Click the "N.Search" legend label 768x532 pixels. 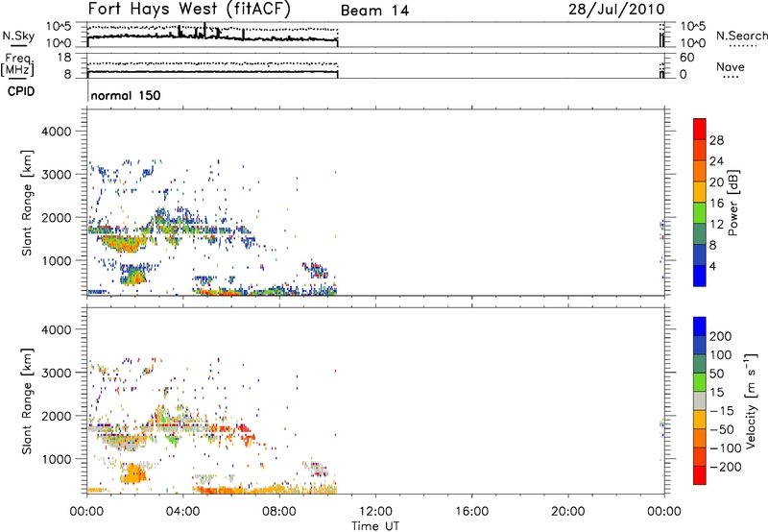[x=741, y=36]
